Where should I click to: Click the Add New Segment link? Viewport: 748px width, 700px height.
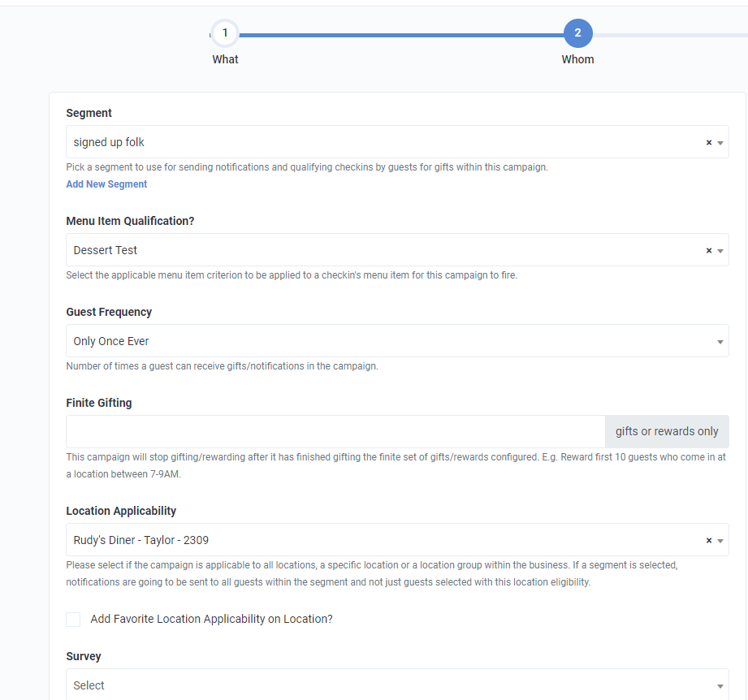[106, 184]
